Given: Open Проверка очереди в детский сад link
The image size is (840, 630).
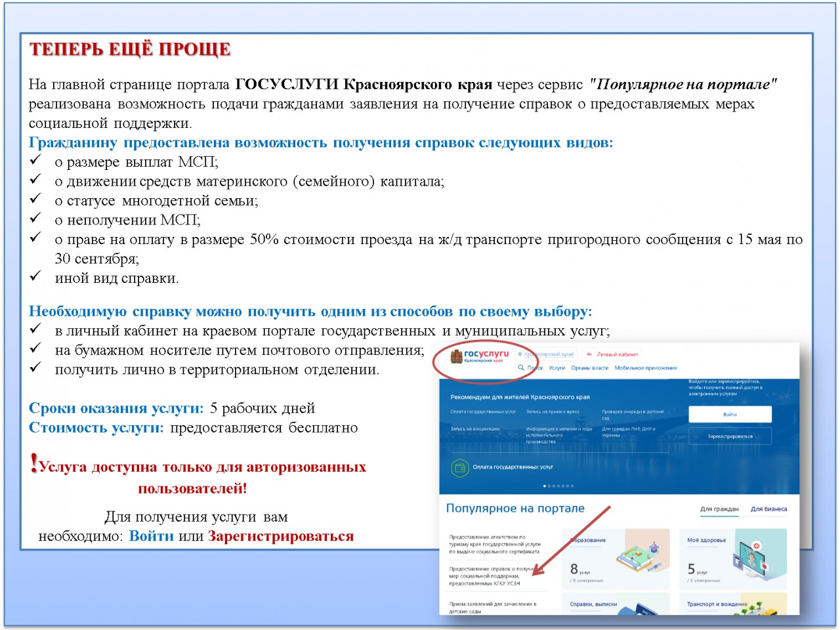Looking at the screenshot, I should [x=633, y=415].
